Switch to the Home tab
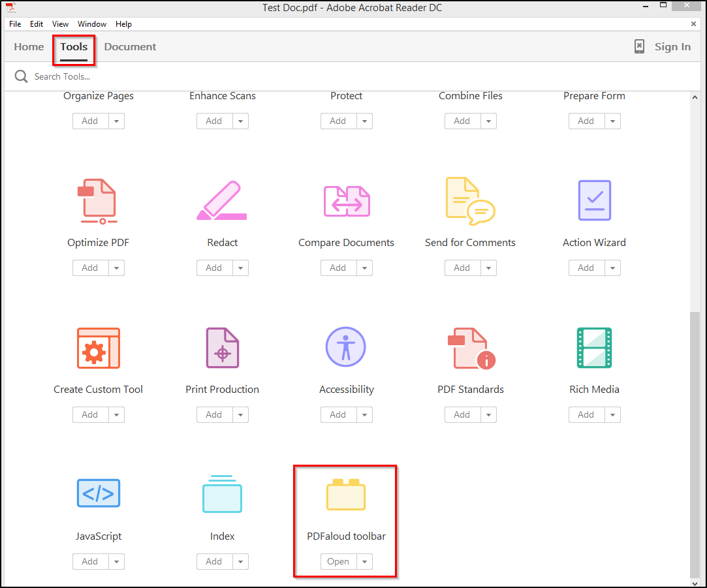707x588 pixels. (x=29, y=46)
